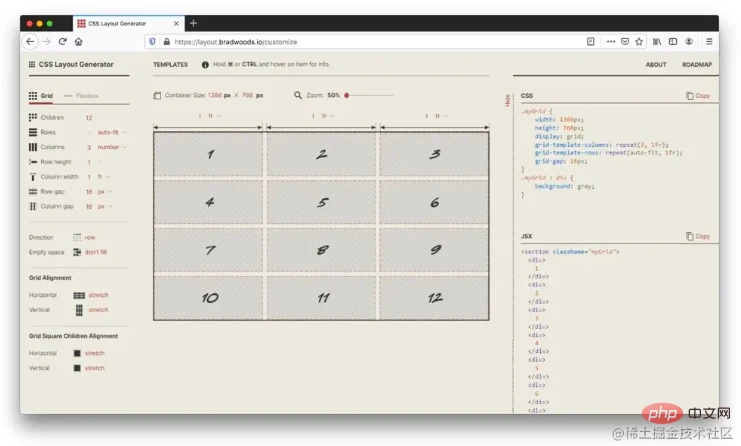Edit container height 768 value
The image size is (741, 446).
(x=247, y=95)
